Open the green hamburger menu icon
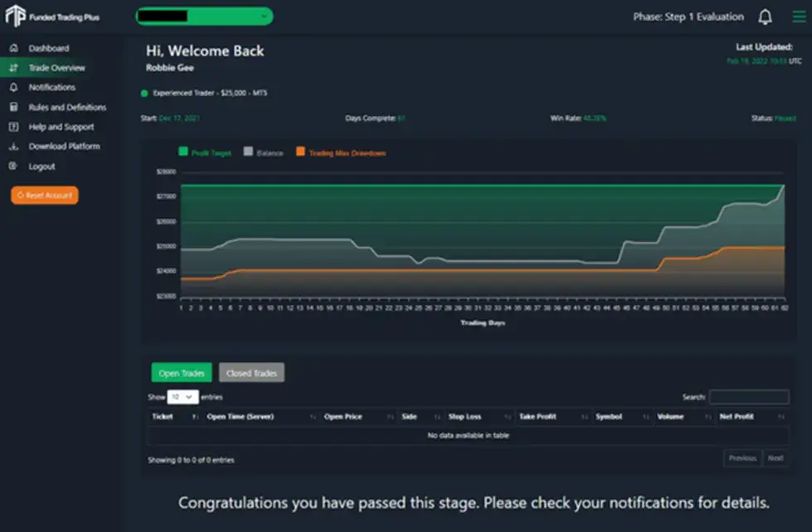Screen dimensions: 812x532 [799, 17]
